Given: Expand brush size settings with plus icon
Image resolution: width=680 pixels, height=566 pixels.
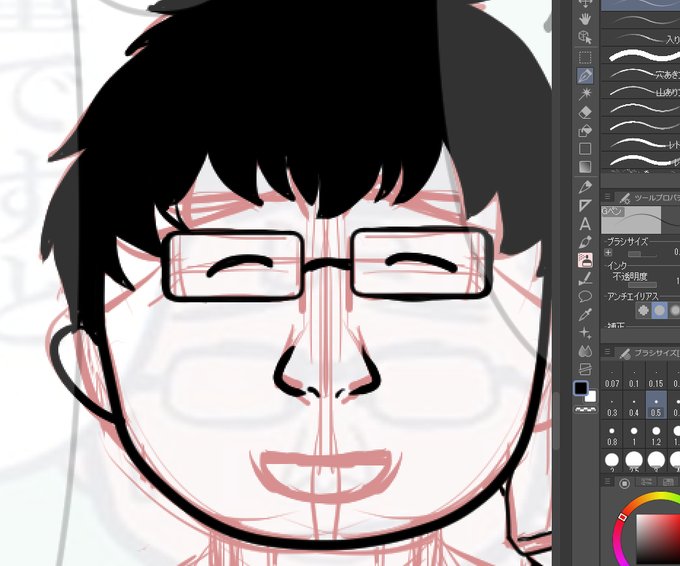Looking at the screenshot, I should (608, 252).
